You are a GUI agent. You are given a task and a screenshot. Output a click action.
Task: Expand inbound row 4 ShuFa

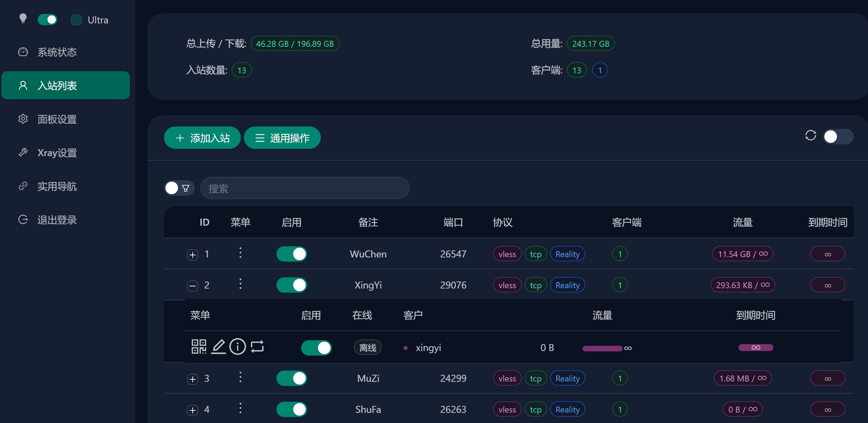[x=193, y=410]
